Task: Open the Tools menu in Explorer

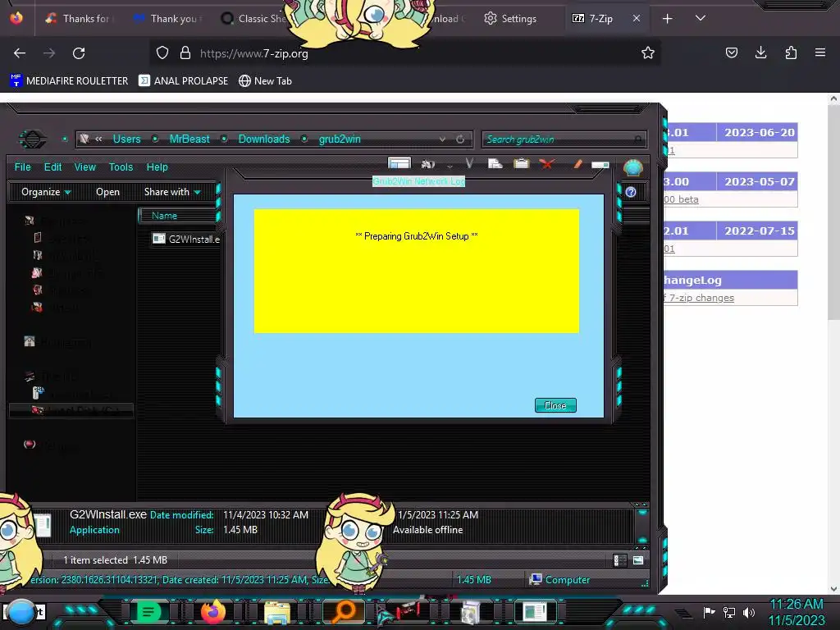Action: pos(121,167)
